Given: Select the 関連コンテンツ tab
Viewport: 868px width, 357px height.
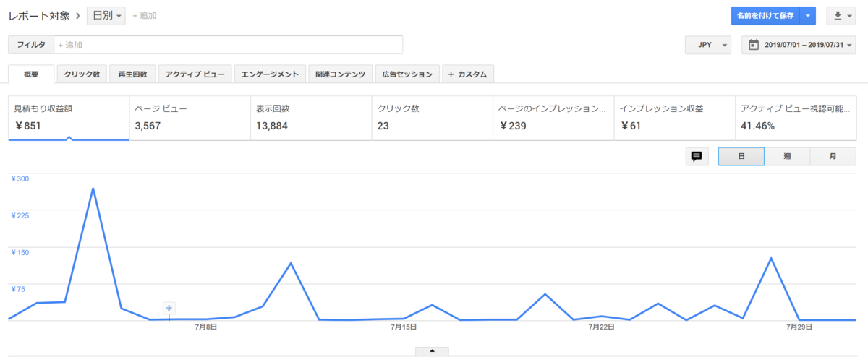Looking at the screenshot, I should 340,74.
